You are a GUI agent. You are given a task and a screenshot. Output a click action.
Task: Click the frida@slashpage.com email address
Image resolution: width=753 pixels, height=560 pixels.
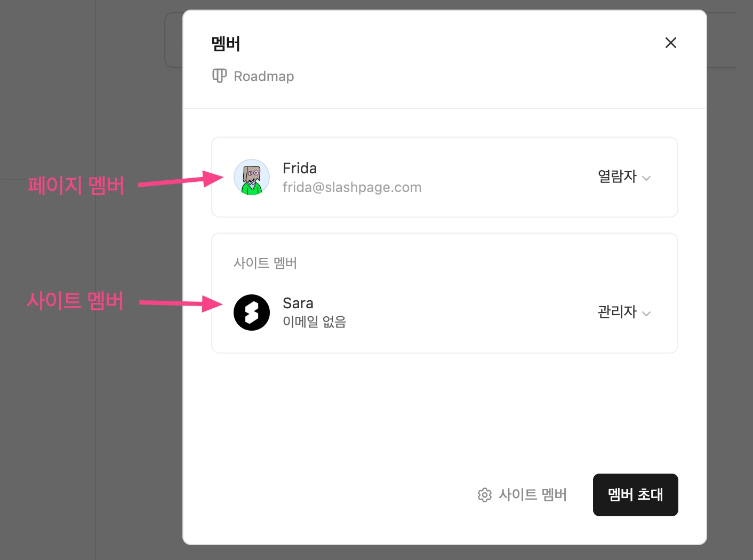[352, 187]
